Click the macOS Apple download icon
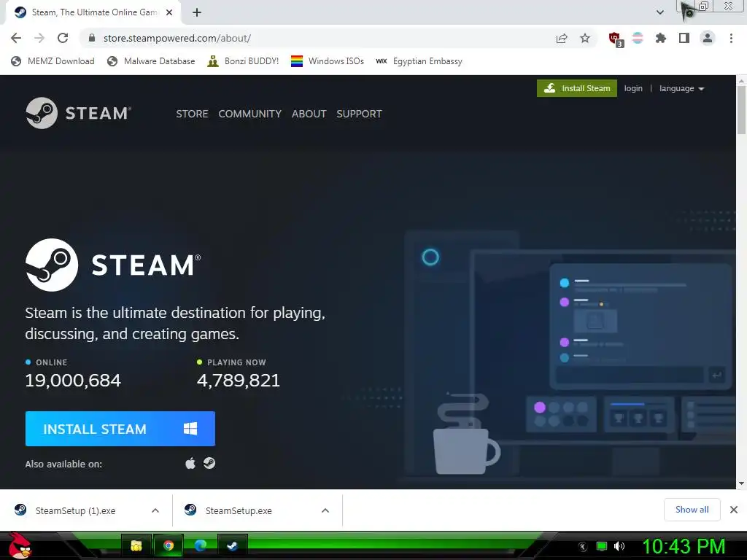 190,463
